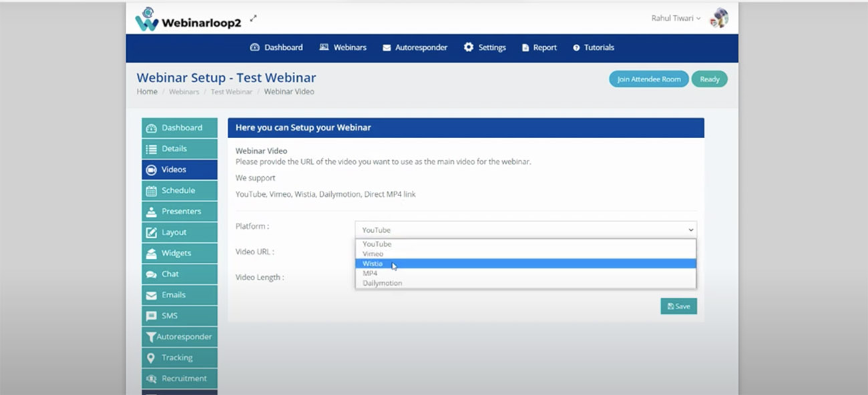This screenshot has height=395, width=868.
Task: Click the SMS message icon
Action: 151,316
